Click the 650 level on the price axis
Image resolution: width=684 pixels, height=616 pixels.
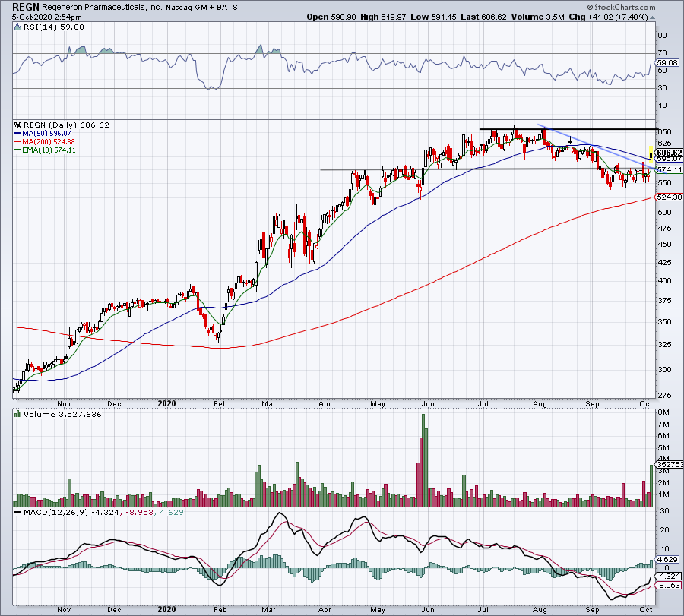coord(665,131)
